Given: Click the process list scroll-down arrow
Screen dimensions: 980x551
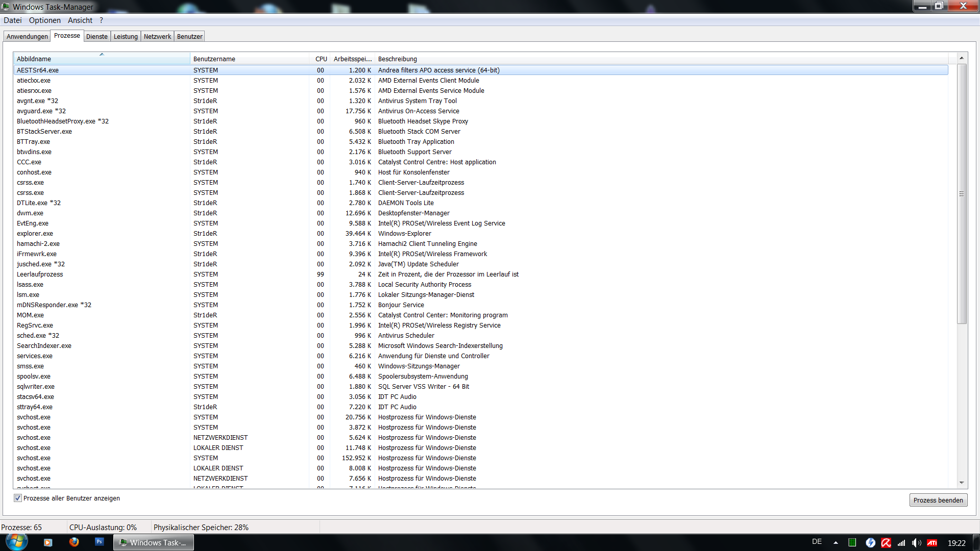Looking at the screenshot, I should 962,483.
